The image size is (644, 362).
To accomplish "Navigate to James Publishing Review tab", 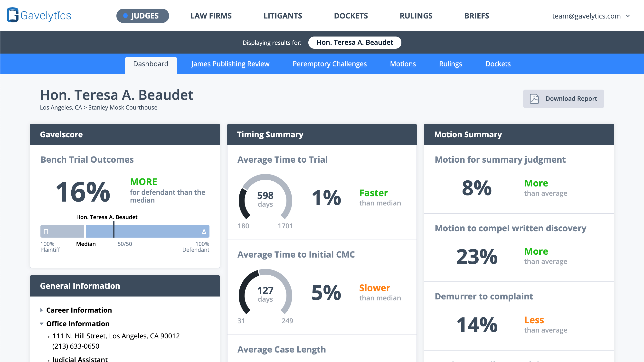I will coord(230,64).
